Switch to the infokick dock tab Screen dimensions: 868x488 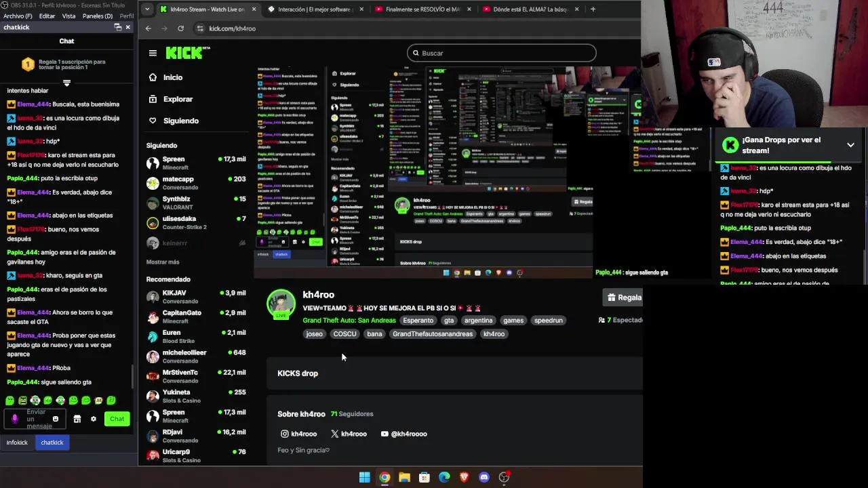click(17, 443)
